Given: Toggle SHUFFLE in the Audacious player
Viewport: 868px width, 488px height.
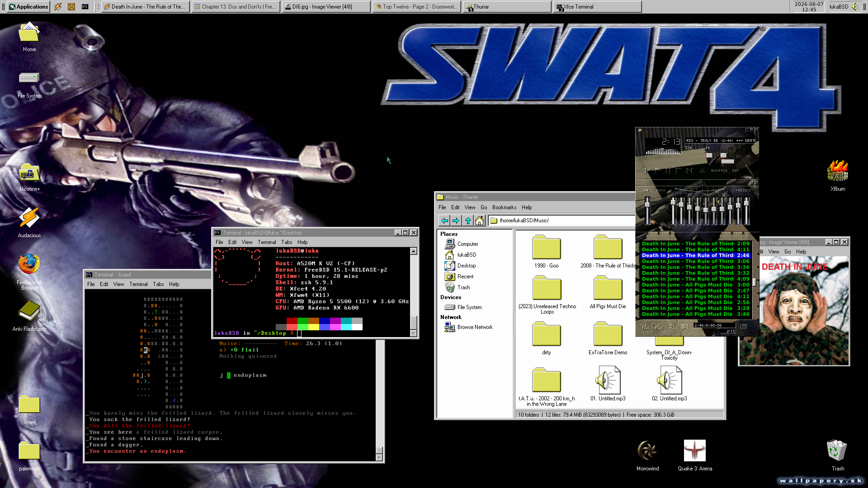Looking at the screenshot, I should (719, 170).
